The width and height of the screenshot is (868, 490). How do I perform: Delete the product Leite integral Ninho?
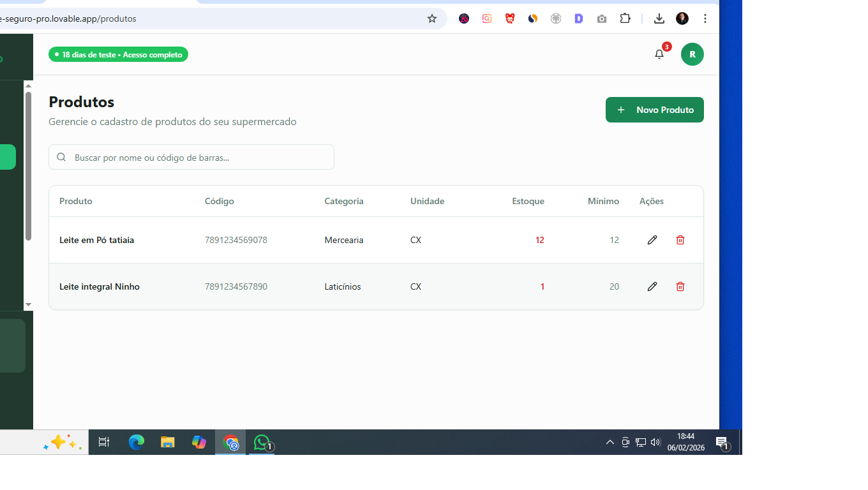click(680, 286)
